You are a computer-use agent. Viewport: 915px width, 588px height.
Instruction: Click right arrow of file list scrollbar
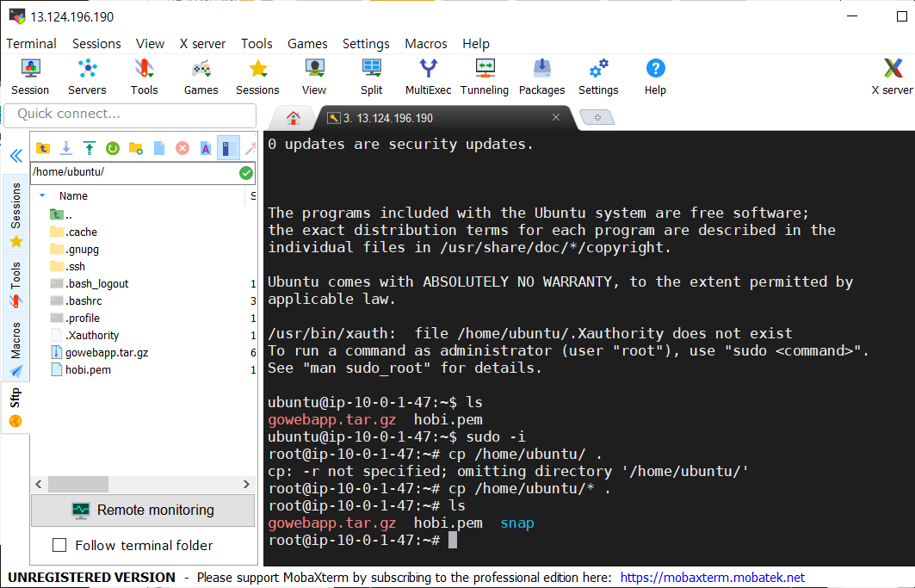point(246,484)
